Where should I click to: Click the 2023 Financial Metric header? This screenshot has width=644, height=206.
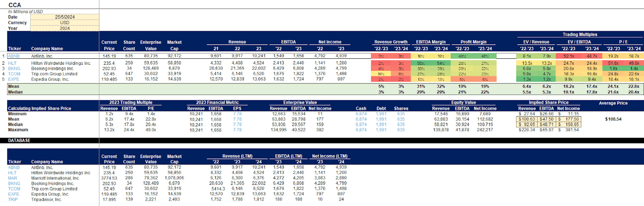point(215,103)
